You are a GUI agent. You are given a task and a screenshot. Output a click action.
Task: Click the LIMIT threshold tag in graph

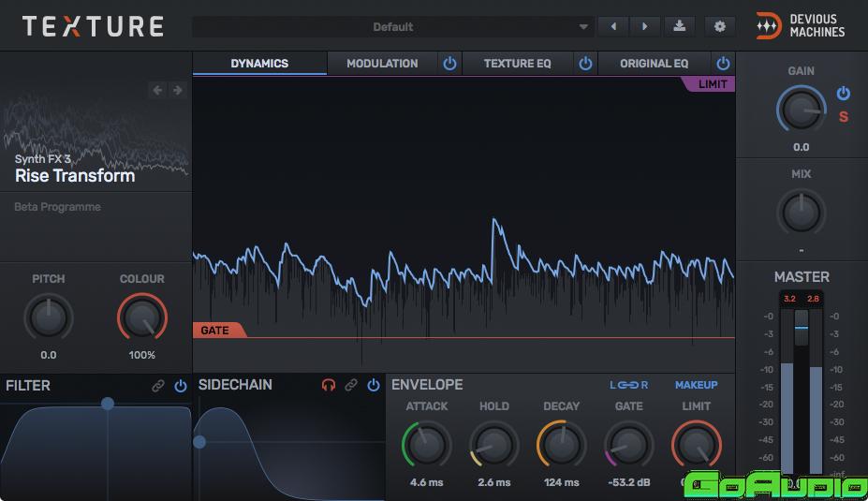tap(709, 83)
